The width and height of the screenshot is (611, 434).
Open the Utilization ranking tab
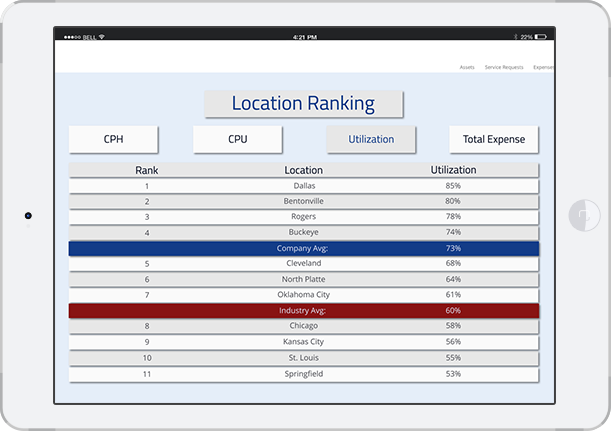[371, 139]
